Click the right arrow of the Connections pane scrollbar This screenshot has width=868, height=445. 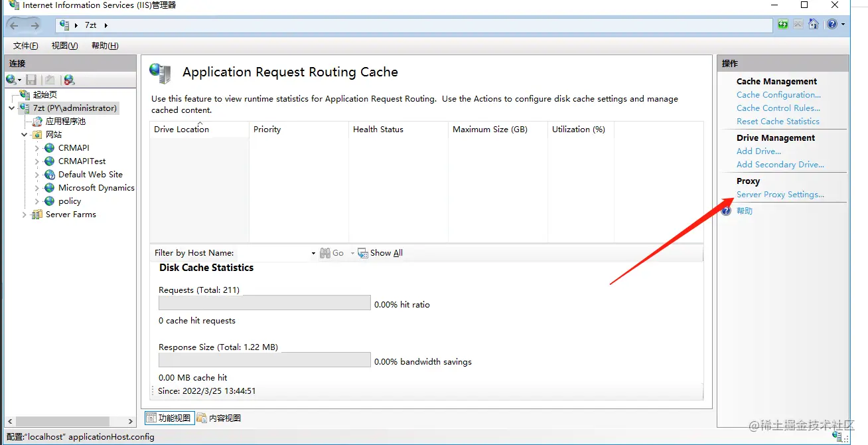[x=131, y=422]
